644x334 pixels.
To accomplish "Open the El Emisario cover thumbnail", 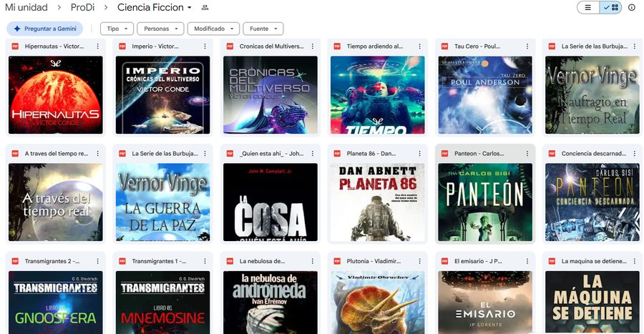I will pos(485,303).
